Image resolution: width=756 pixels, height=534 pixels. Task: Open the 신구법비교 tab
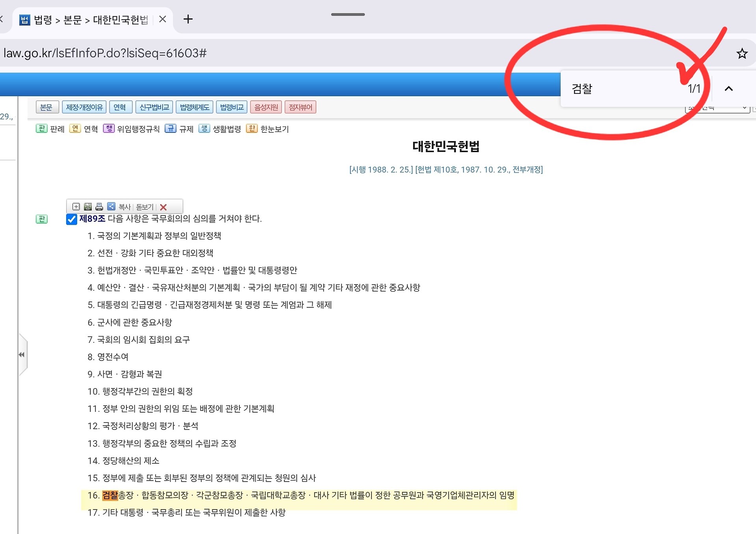(x=154, y=107)
